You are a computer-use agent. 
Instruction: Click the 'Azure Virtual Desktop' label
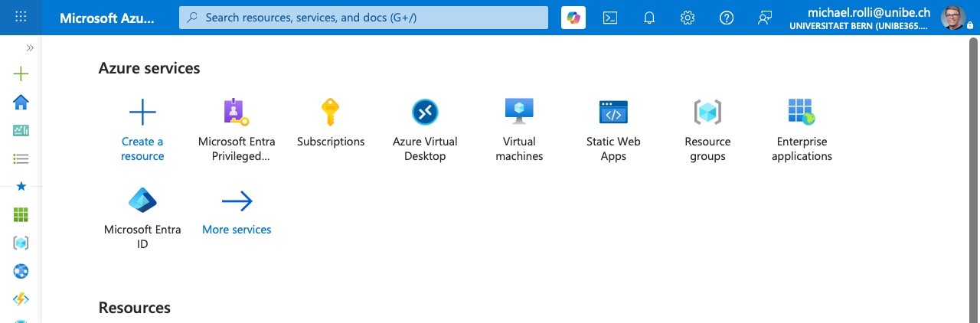425,148
